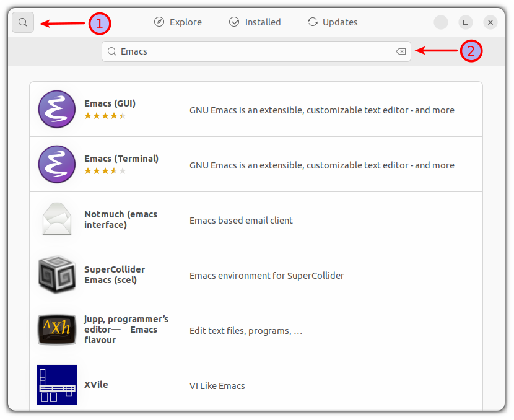Select the Notmuch (emacs interface) entry
The image size is (514, 420).
[x=256, y=219]
